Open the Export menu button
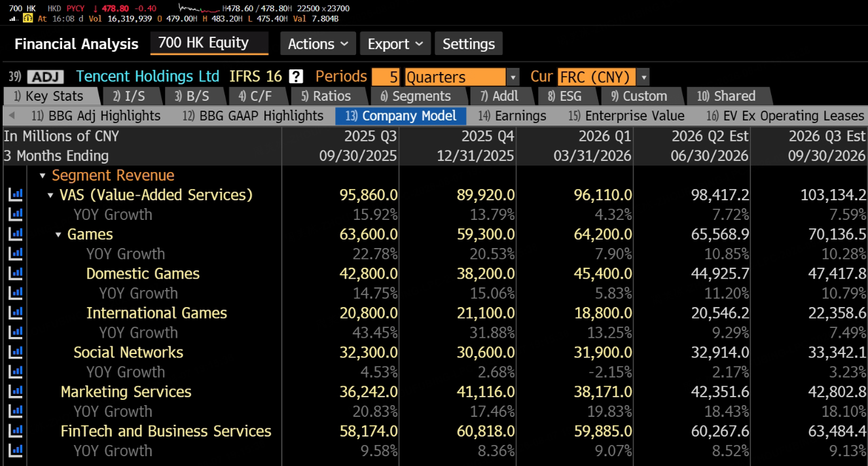Screen dimensions: 868x466 [395, 44]
